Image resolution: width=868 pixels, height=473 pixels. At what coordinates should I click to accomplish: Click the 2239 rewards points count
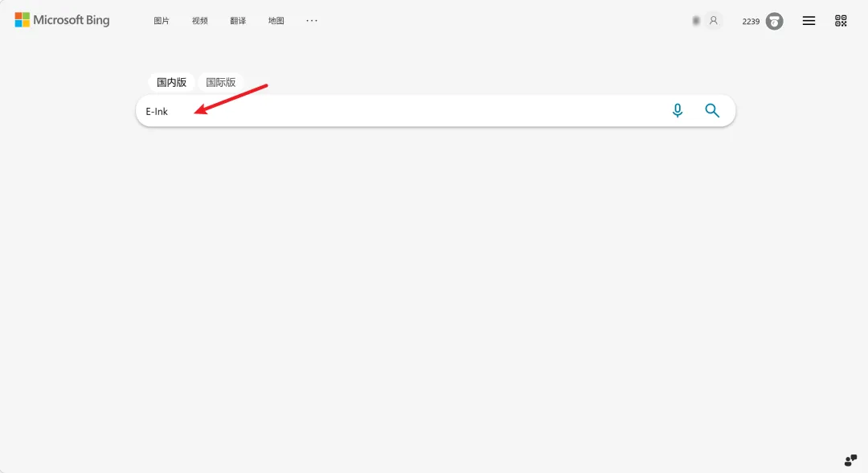click(751, 22)
